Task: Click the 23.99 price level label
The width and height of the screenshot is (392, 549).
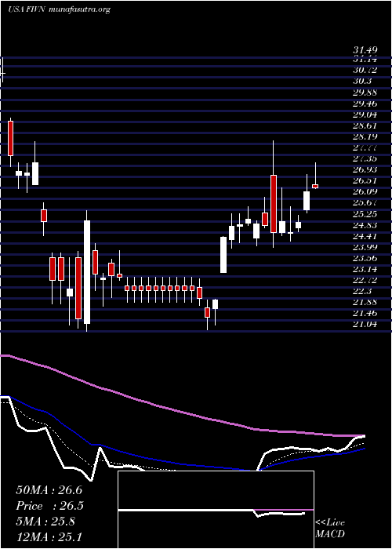Action: tap(365, 247)
